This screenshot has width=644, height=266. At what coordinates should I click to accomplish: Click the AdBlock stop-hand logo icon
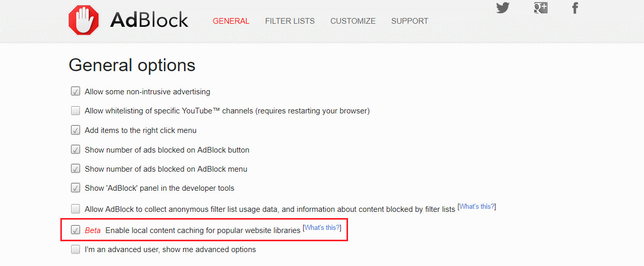click(x=84, y=21)
